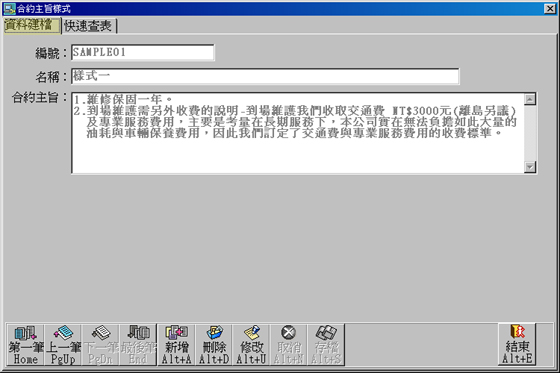Viewport: 560px width, 373px height.
Task: Click the text "NT$3000元(離島另議)"
Action: tap(454, 110)
